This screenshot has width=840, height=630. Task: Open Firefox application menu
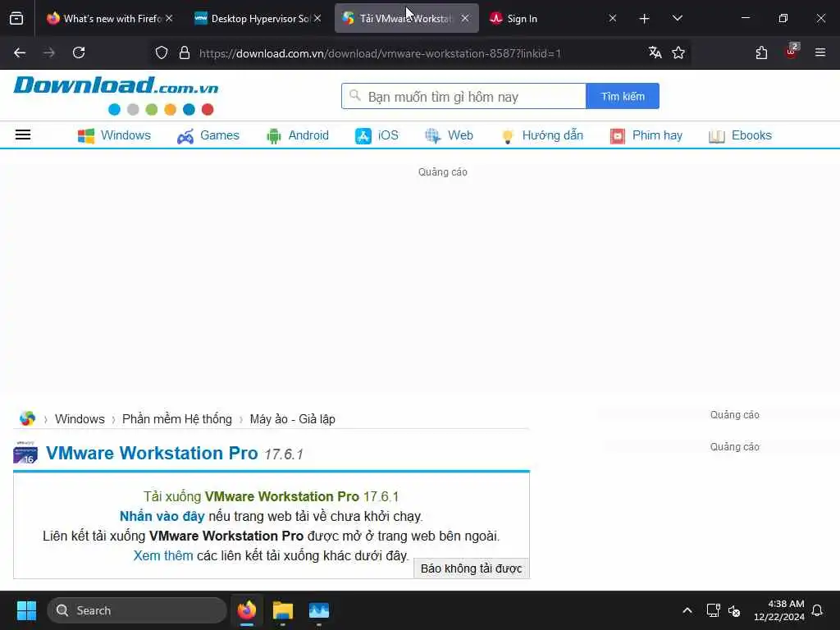pyautogui.click(x=820, y=52)
